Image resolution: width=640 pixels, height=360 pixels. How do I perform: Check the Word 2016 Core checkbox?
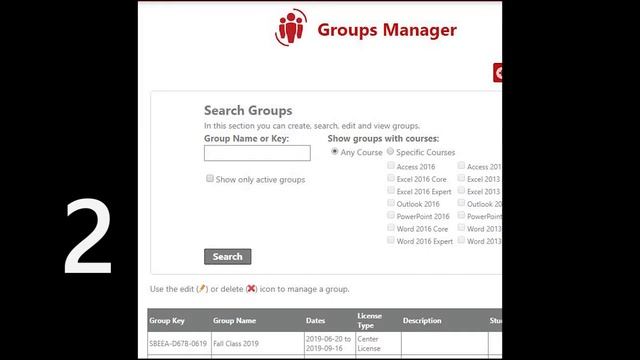(391, 227)
